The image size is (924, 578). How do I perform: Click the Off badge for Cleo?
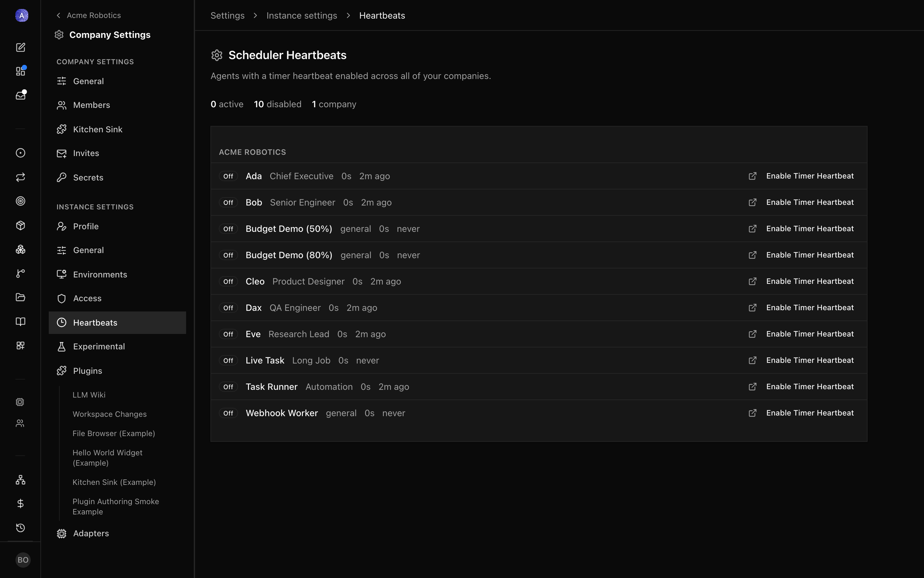click(228, 282)
